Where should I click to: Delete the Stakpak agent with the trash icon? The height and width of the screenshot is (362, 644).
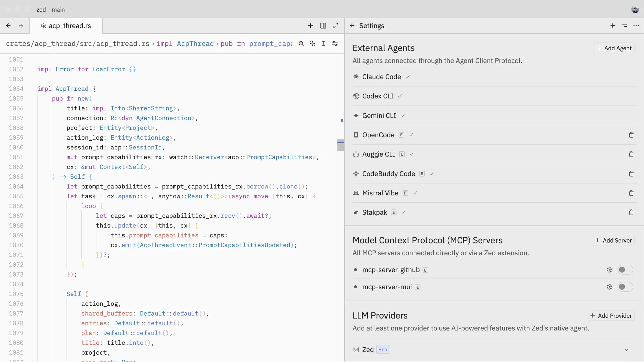(x=631, y=213)
